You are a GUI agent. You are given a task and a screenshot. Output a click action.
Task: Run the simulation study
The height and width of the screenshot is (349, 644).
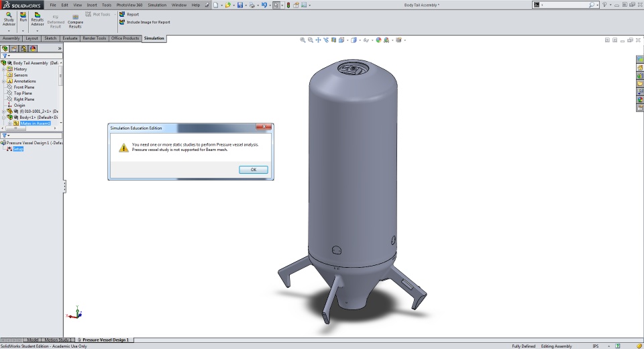point(23,15)
